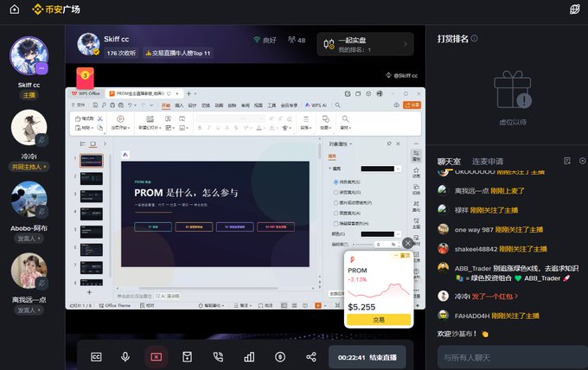The height and width of the screenshot is (370, 588).
Task: Open the font color dropdown arrow in ribbon
Action: coord(264,128)
